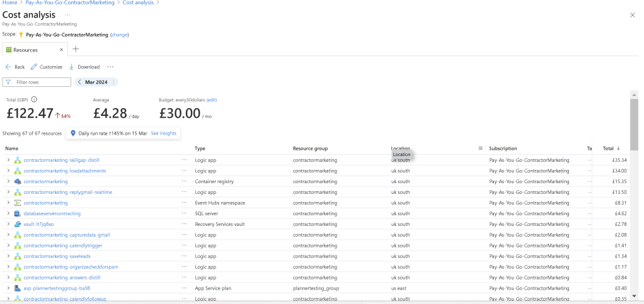Select the Resources view tab
The width and height of the screenshot is (644, 304).
tap(25, 50)
